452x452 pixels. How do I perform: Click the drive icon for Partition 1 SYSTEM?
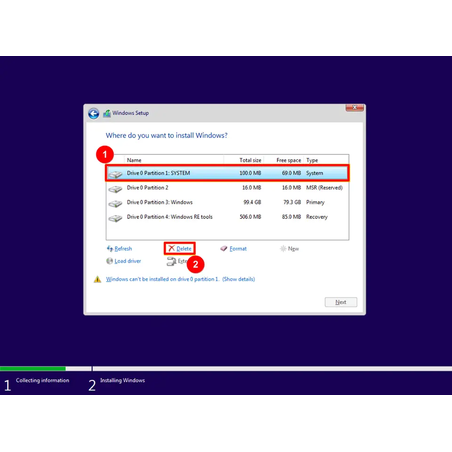click(x=115, y=174)
